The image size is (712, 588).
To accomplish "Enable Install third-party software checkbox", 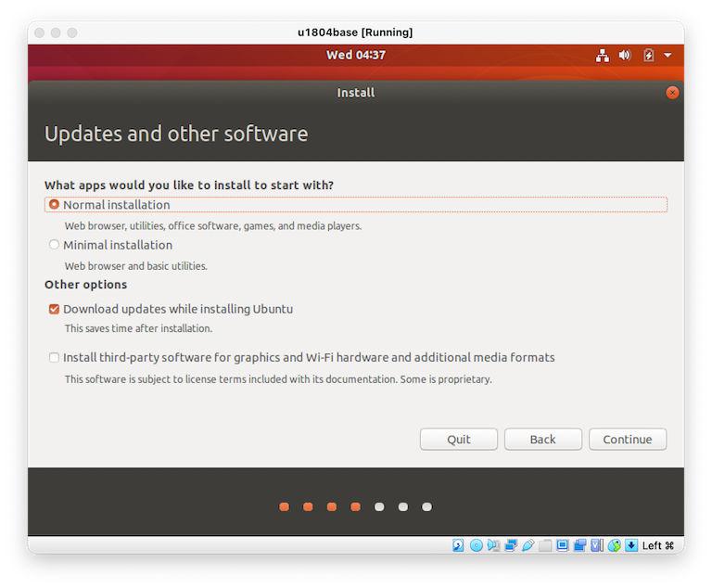I will click(x=54, y=358).
